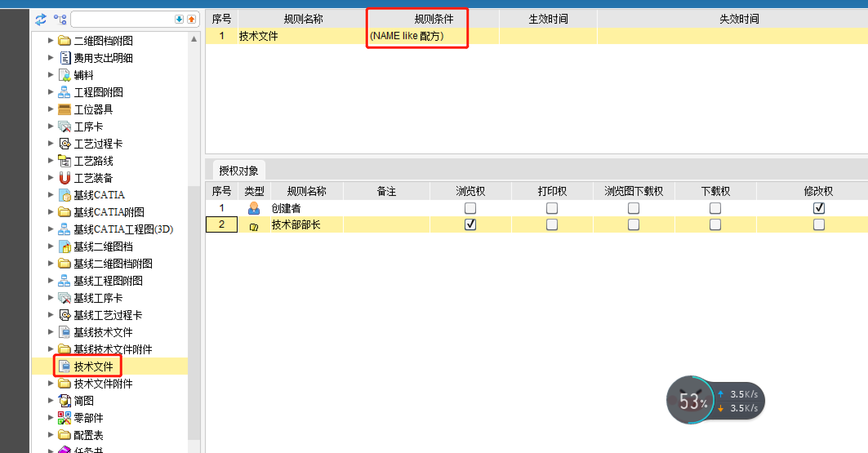Expand the 工艺路线 tree node
Viewport: 868px width, 453px height.
click(x=51, y=160)
